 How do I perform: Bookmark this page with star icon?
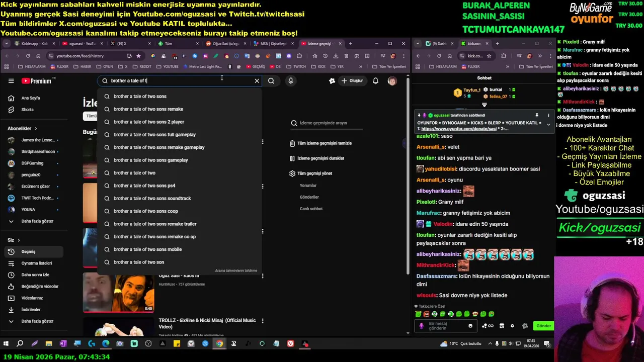[x=138, y=56]
